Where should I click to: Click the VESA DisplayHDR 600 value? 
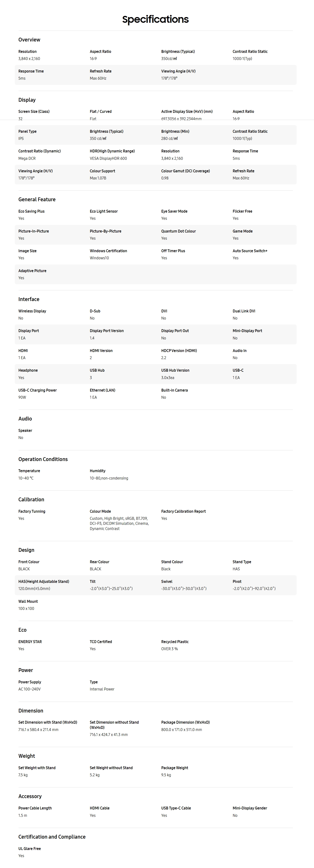pyautogui.click(x=108, y=158)
